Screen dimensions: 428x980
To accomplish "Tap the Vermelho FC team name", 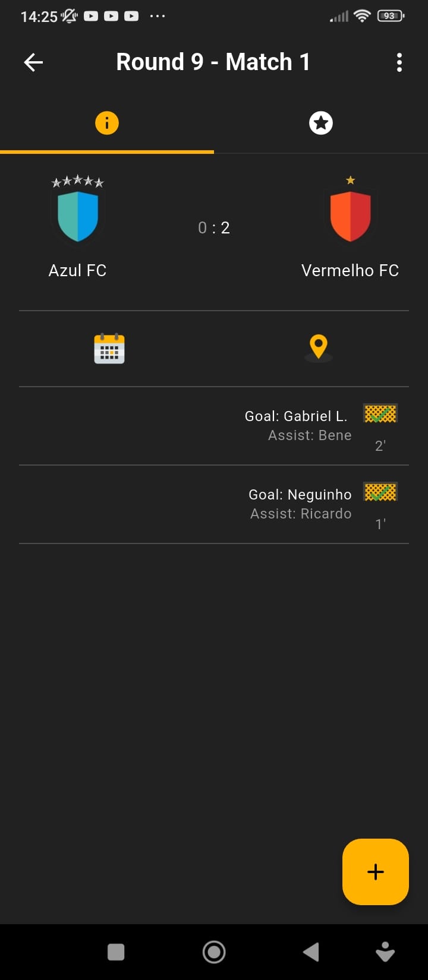I will click(x=350, y=271).
